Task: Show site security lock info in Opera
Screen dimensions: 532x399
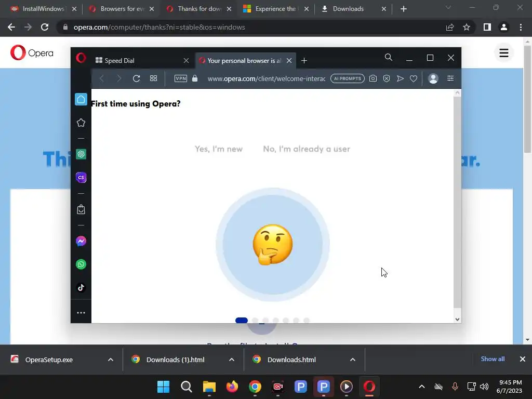Action: (195, 79)
